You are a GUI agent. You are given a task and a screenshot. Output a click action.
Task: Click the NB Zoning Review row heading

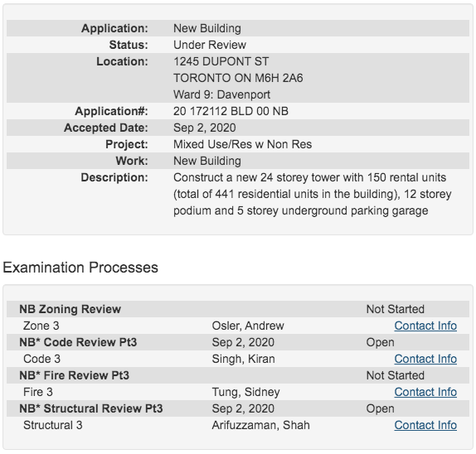point(70,309)
